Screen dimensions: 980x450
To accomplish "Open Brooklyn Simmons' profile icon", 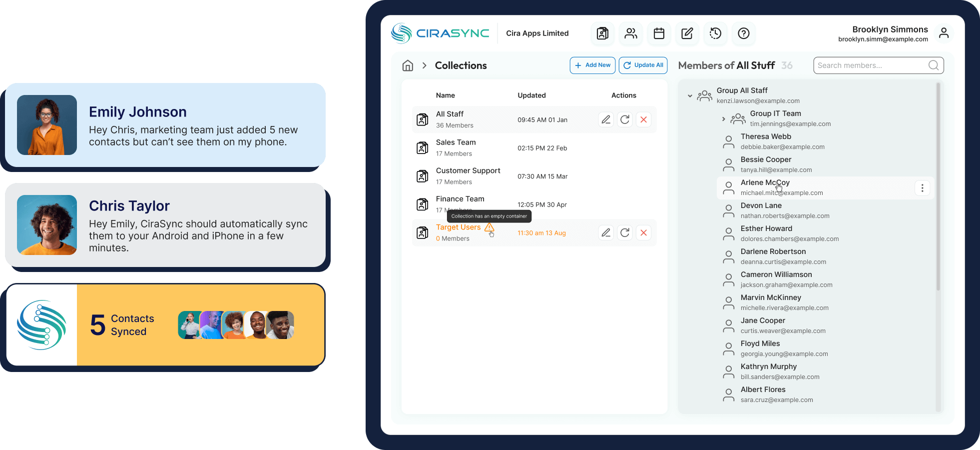I will click(944, 32).
